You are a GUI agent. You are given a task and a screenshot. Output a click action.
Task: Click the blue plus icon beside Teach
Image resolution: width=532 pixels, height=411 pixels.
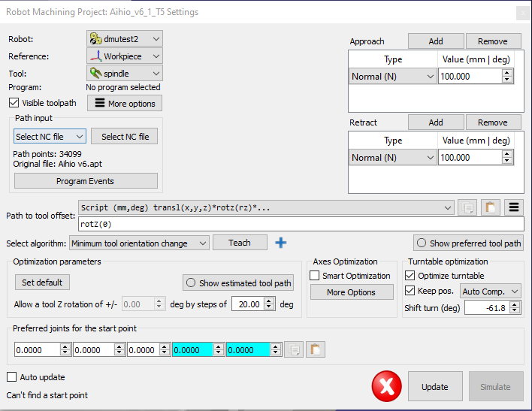[282, 242]
